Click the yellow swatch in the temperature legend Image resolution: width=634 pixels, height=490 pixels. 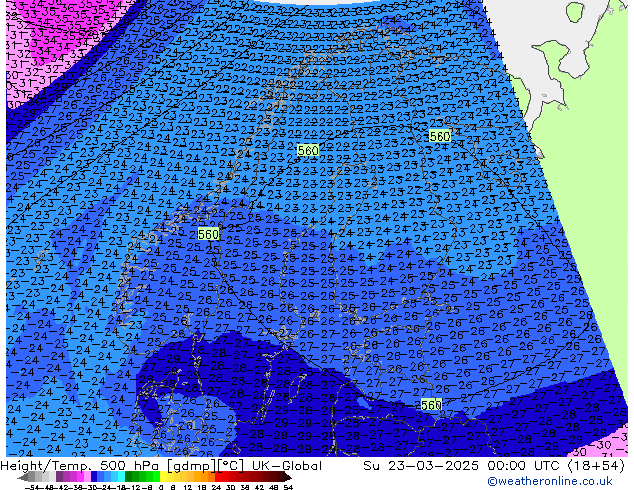163,477
